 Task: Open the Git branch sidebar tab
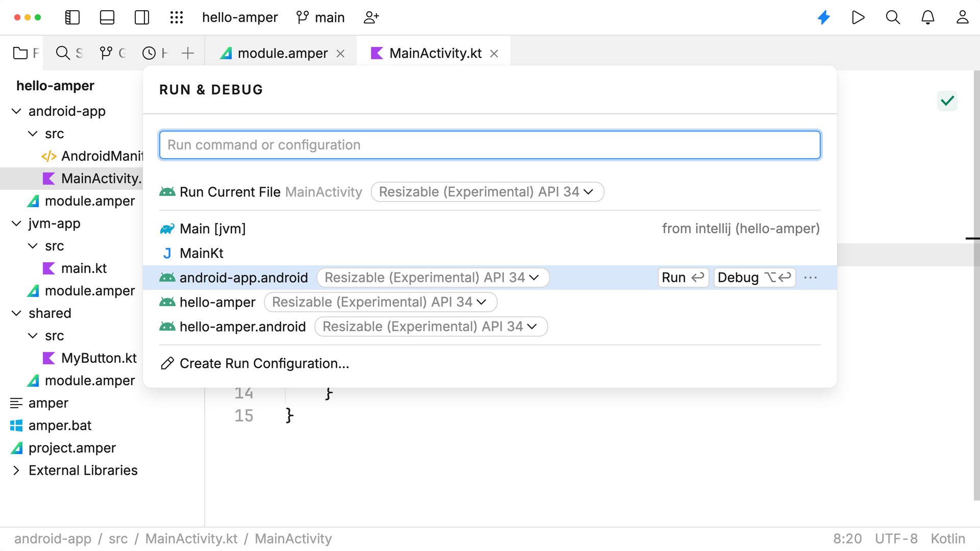[112, 53]
